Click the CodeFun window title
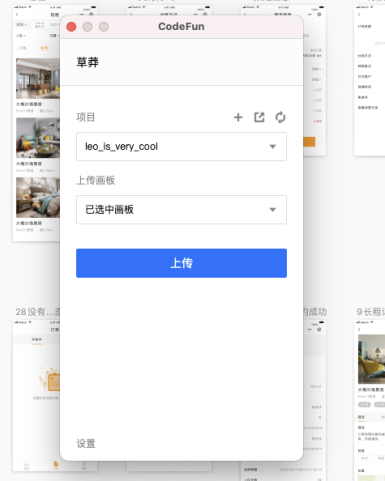This screenshot has width=385, height=481. [x=181, y=26]
